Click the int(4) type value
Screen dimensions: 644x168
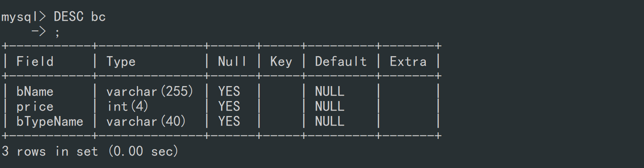[128, 106]
